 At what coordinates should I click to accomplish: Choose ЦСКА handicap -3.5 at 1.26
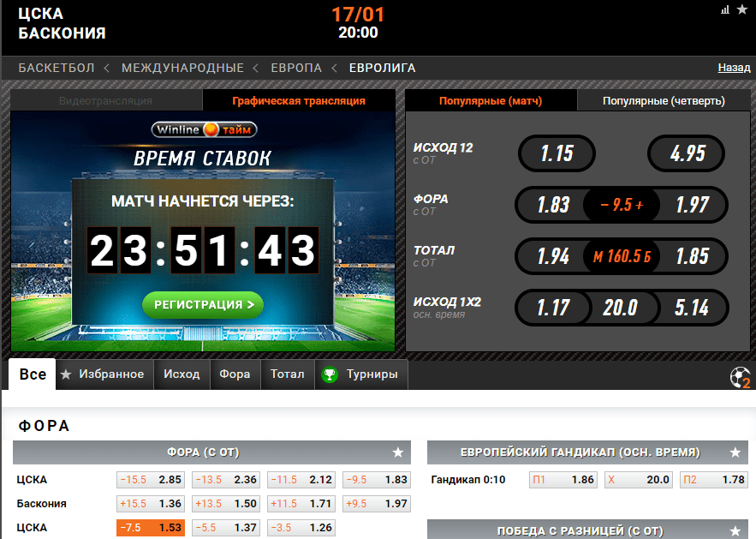coord(301,527)
